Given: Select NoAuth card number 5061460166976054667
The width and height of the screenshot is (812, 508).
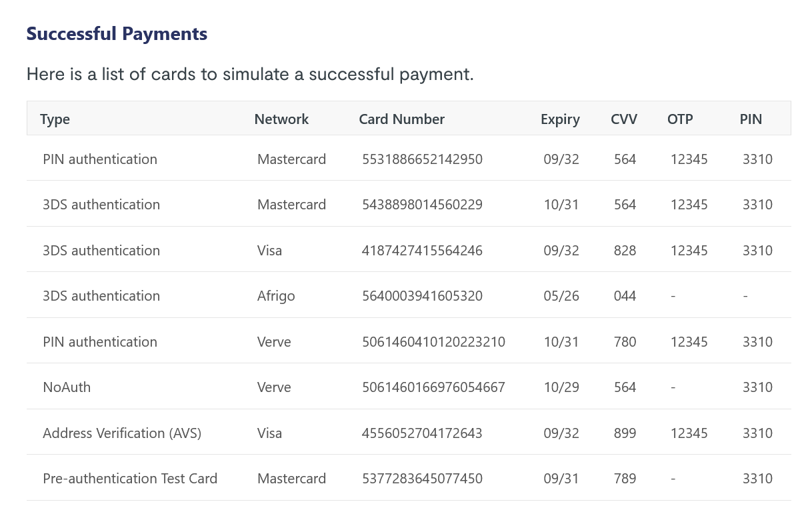Looking at the screenshot, I should 433,387.
